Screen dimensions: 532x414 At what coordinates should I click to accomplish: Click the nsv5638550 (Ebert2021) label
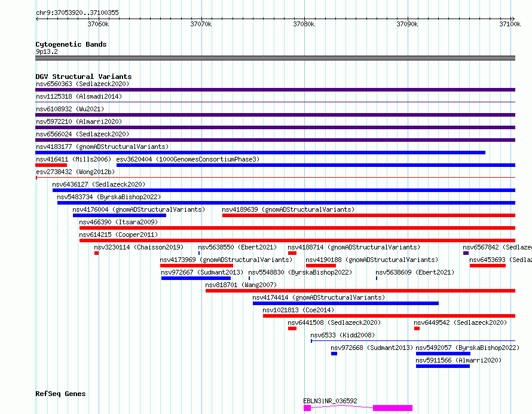click(237, 247)
